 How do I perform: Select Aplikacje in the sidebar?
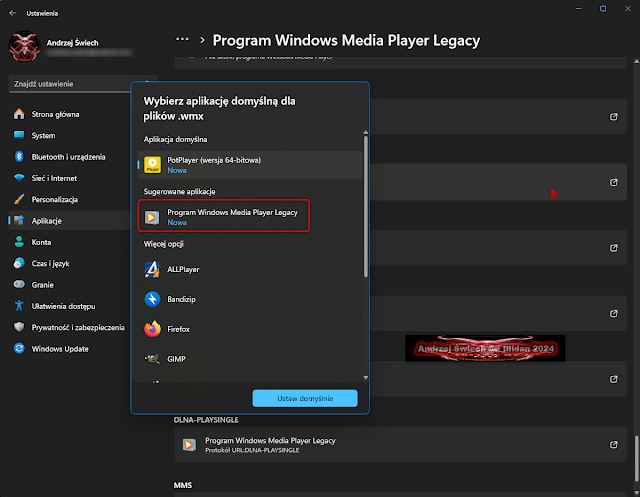[69, 221]
